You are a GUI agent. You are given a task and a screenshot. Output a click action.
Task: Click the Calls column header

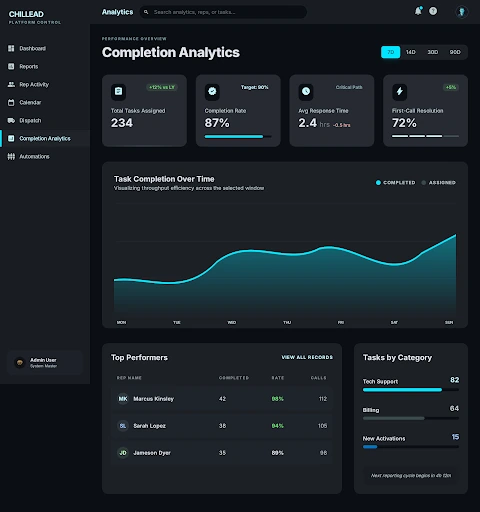(x=319, y=378)
